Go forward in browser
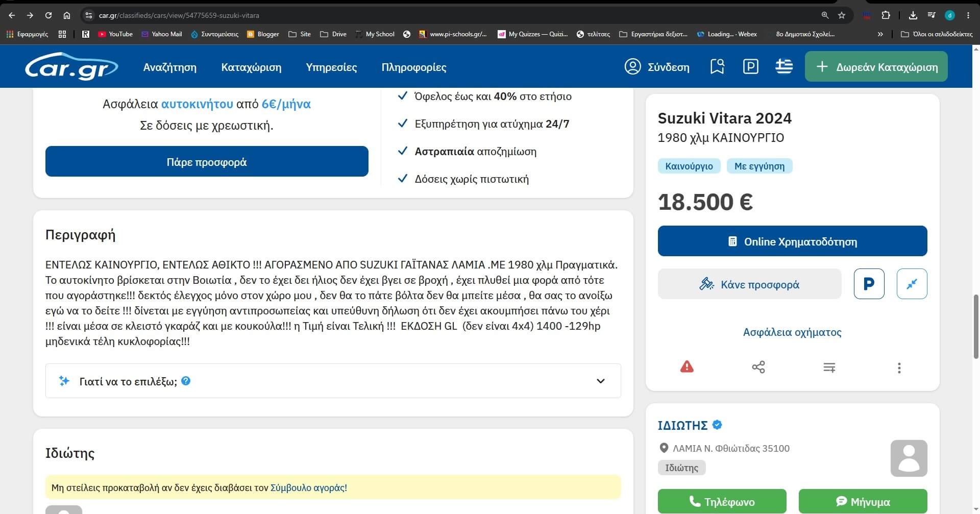This screenshot has height=514, width=980. coord(30,15)
